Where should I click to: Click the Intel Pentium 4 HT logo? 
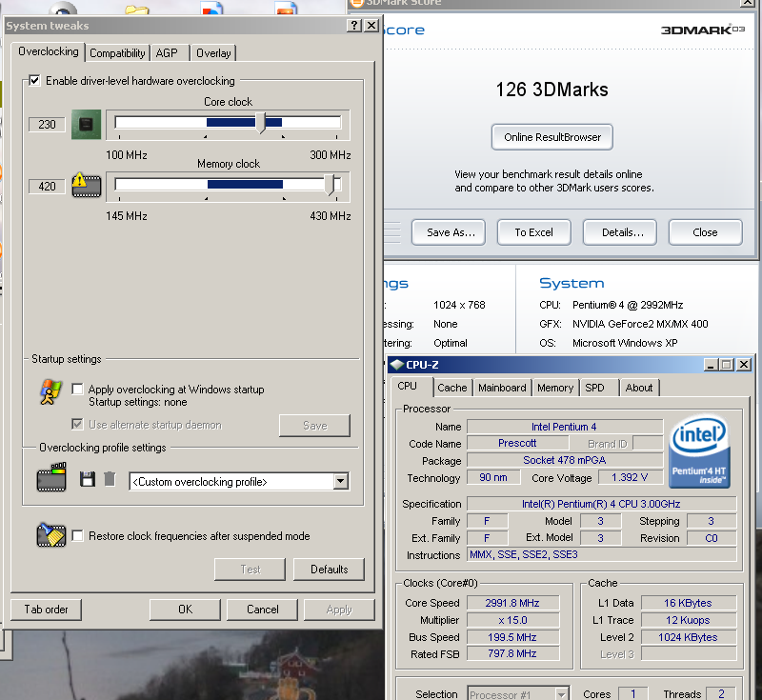(700, 451)
